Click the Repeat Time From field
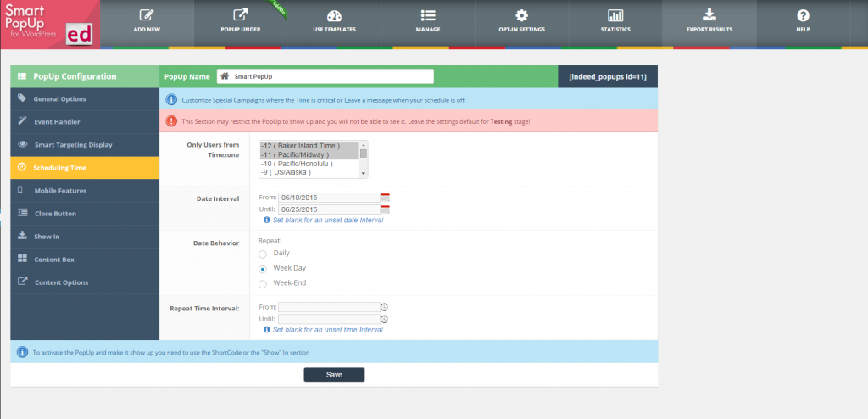Viewport: 868px width, 419px height. tap(330, 307)
